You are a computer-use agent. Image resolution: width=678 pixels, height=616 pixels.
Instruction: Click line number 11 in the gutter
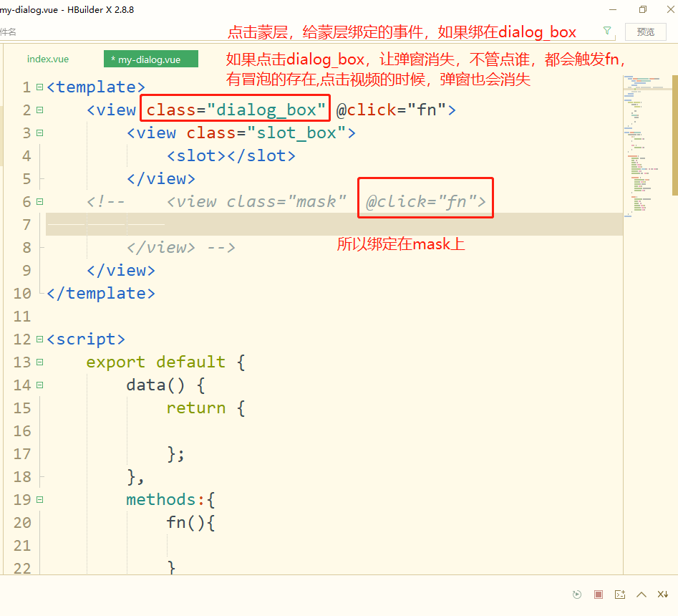click(x=22, y=316)
